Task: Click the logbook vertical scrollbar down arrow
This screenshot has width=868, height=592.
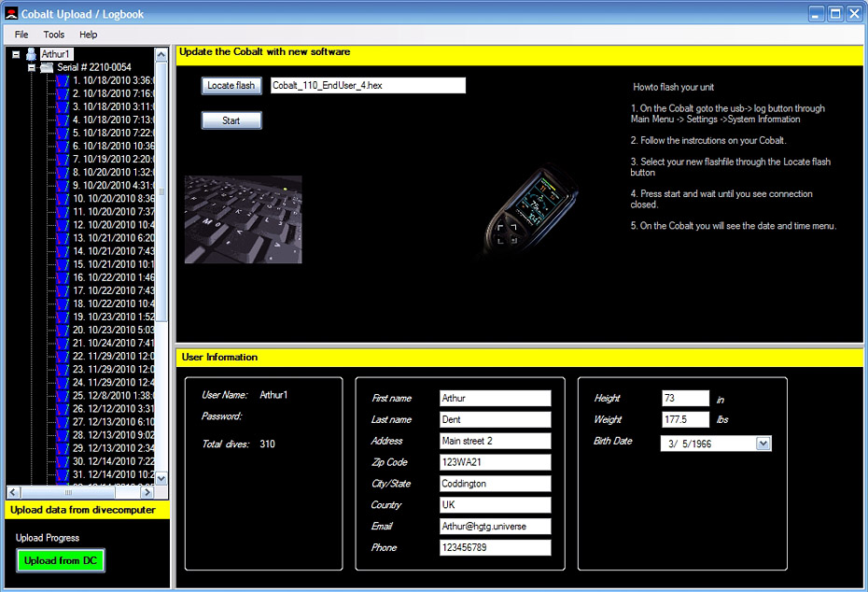Action: click(x=161, y=478)
